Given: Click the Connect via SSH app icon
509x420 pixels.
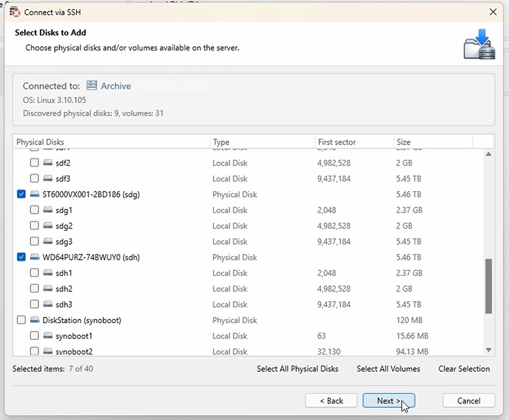Looking at the screenshot, I should point(14,12).
